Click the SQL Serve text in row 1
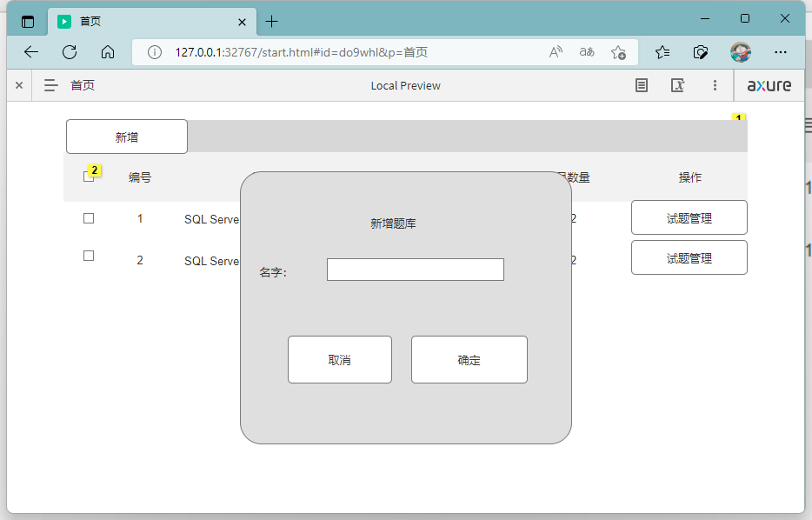Viewport: 812px width, 520px height. point(212,220)
